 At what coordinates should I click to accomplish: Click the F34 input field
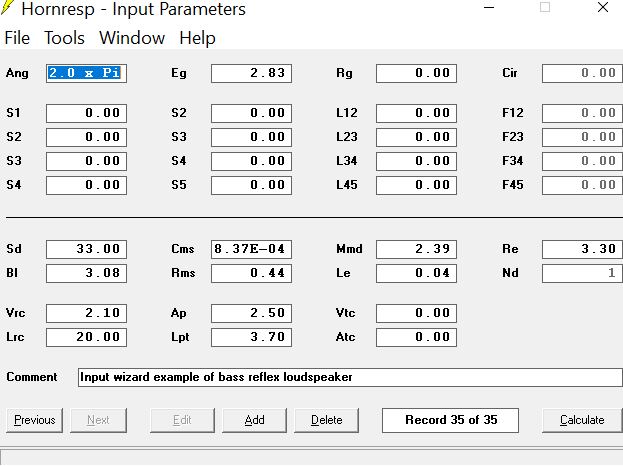(x=582, y=161)
